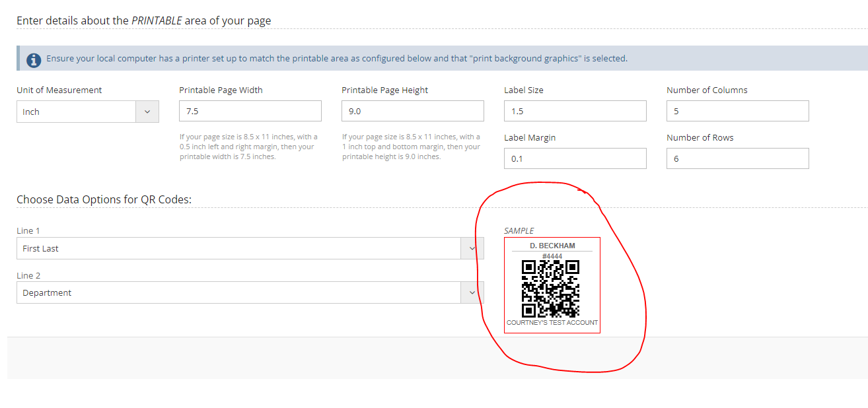Click the Printable Page Width field
This screenshot has height=408, width=868.
click(250, 111)
